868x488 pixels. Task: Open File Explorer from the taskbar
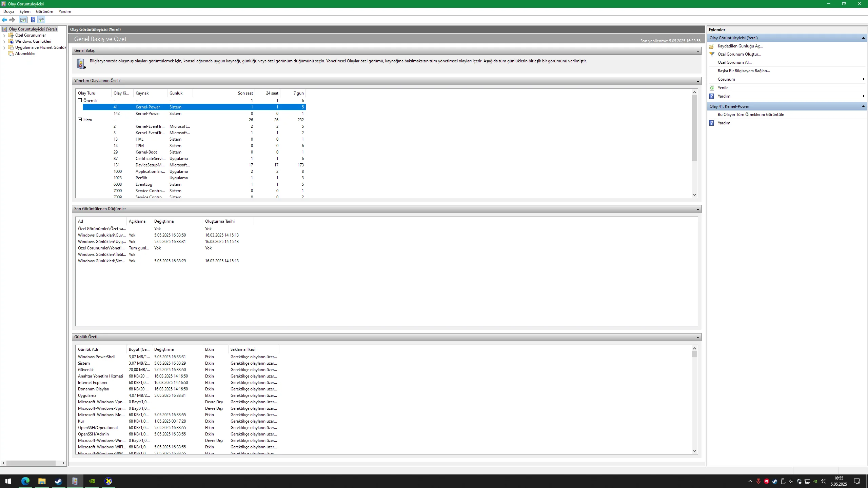[42, 481]
